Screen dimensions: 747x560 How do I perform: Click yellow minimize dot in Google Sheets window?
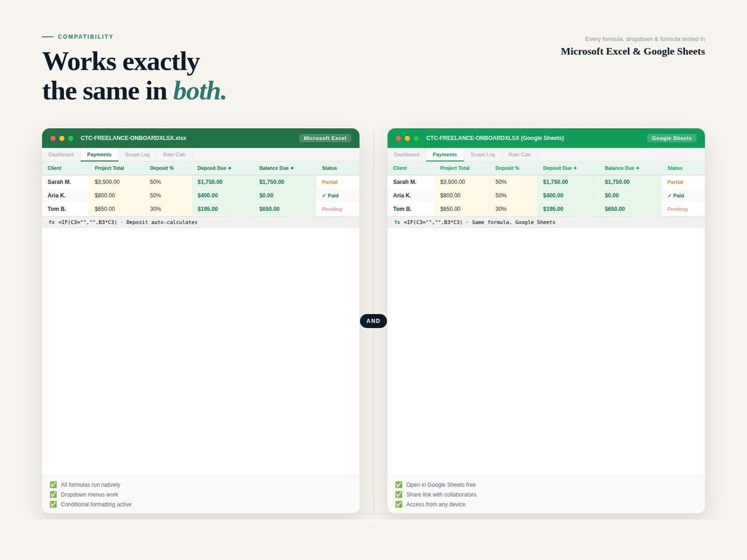(407, 138)
